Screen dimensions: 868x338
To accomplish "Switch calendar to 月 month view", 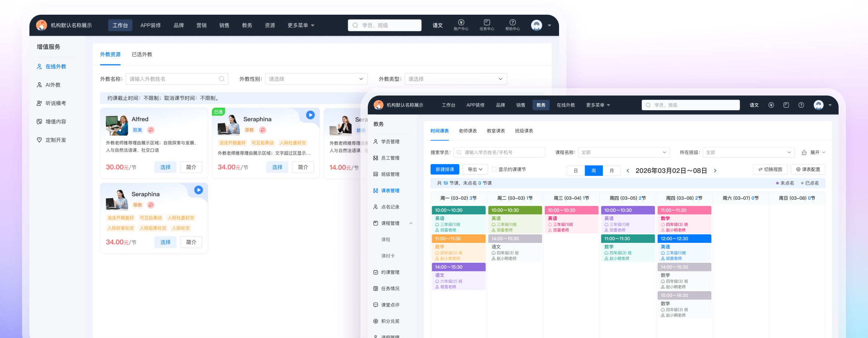I will [x=612, y=170].
